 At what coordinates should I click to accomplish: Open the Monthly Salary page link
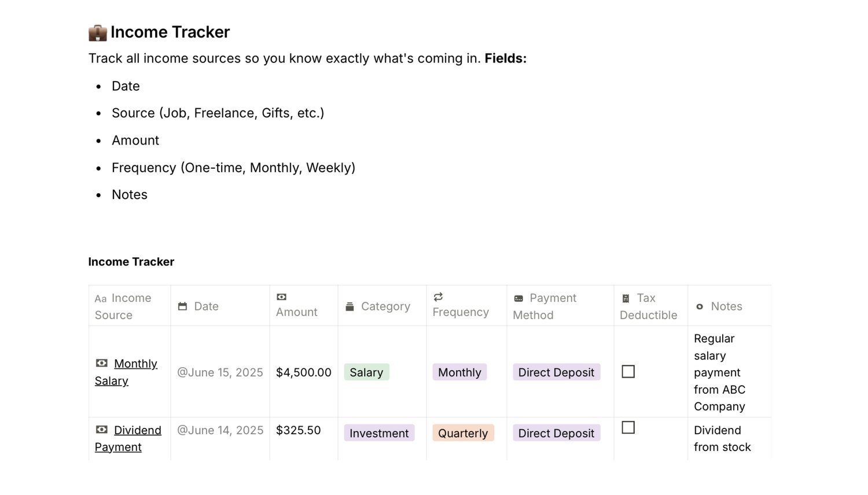click(135, 364)
